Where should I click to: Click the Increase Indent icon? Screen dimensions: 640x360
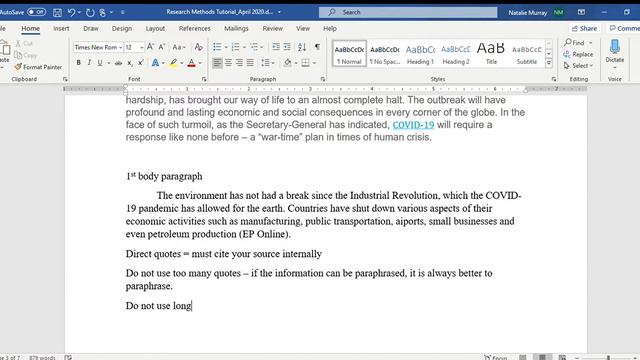pos(287,47)
